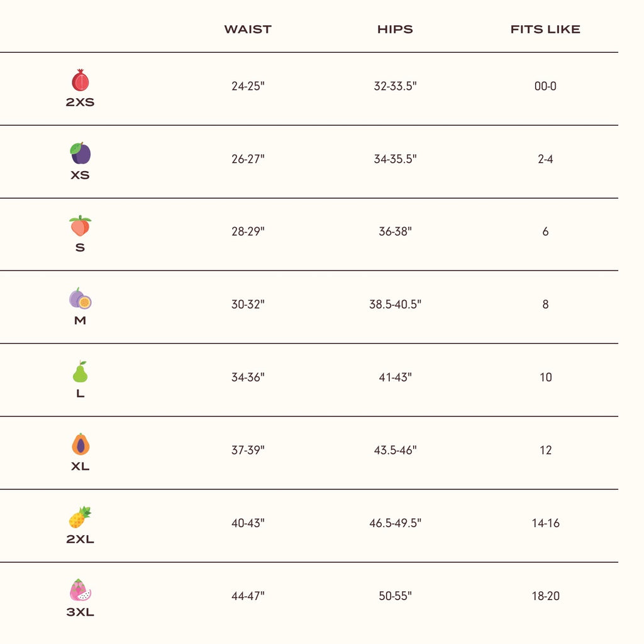
Task: Click the peach icon for size S
Action: pyautogui.click(x=80, y=226)
